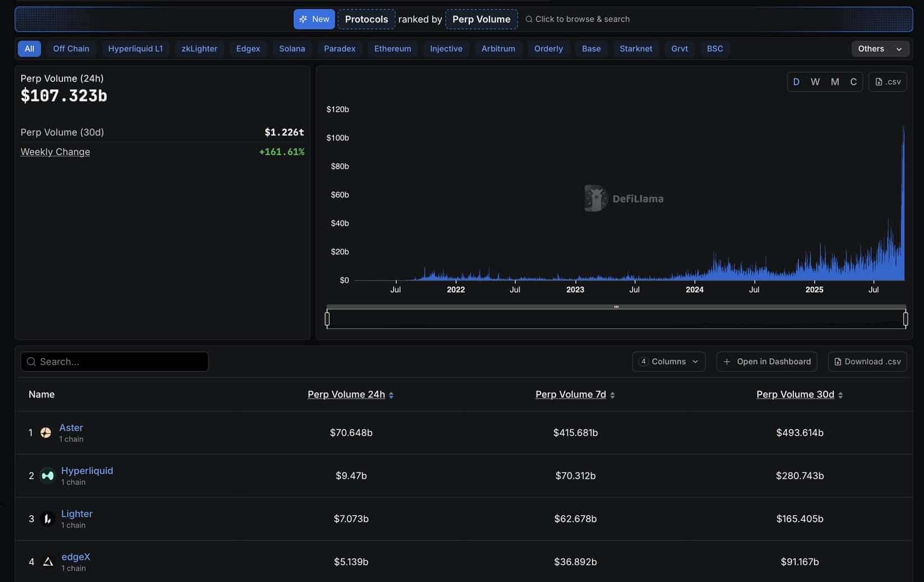Open the edgeX protocol link
This screenshot has width=924, height=582.
tap(76, 557)
